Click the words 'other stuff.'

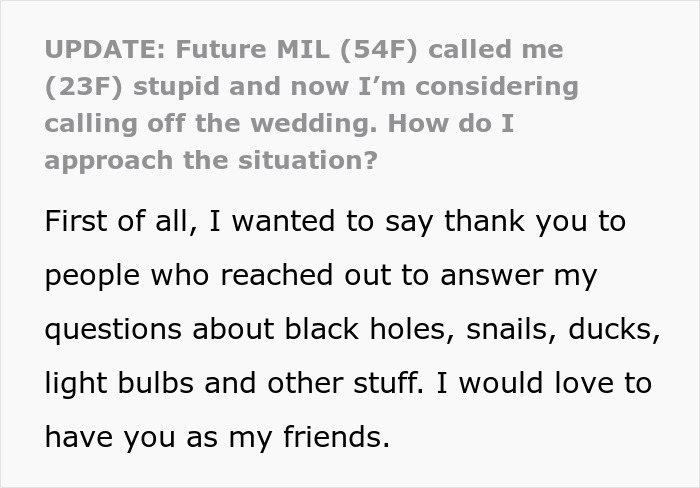tap(346, 383)
